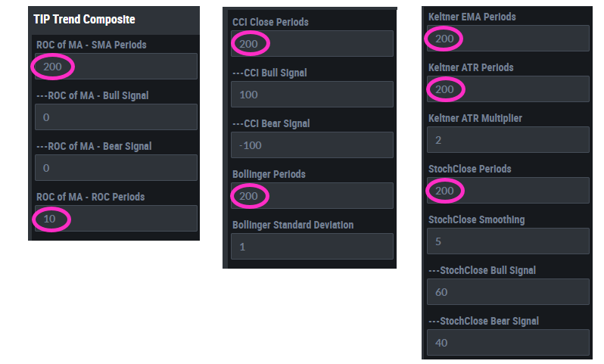604x364 pixels.
Task: Click the Bollinger Periods label text
Action: tap(269, 175)
